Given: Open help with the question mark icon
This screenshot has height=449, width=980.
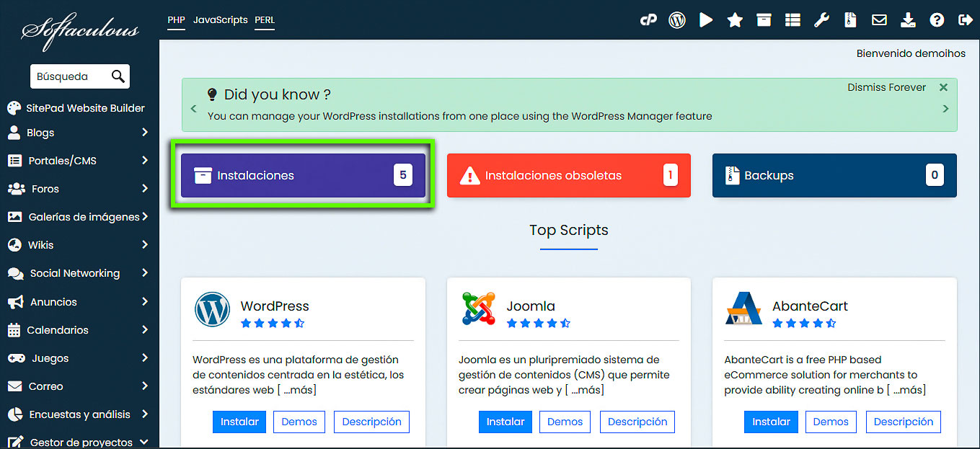Looking at the screenshot, I should pos(936,20).
